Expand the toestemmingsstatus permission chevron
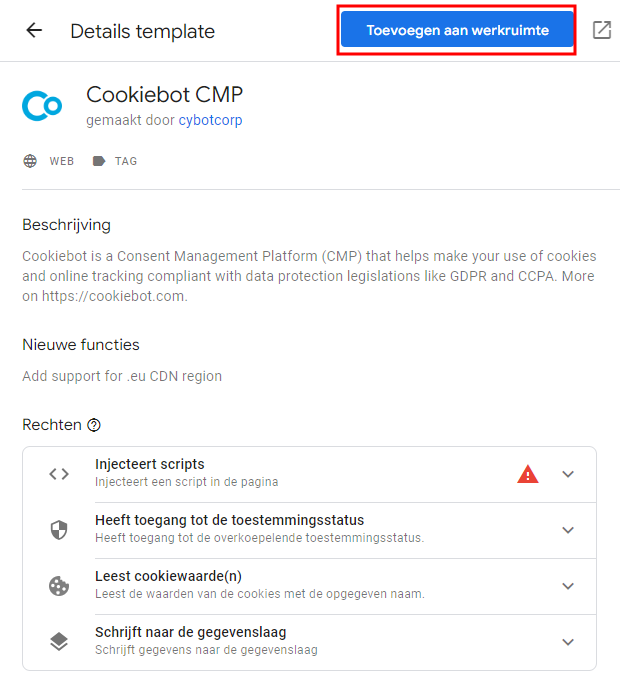This screenshot has height=691, width=620. [x=568, y=530]
